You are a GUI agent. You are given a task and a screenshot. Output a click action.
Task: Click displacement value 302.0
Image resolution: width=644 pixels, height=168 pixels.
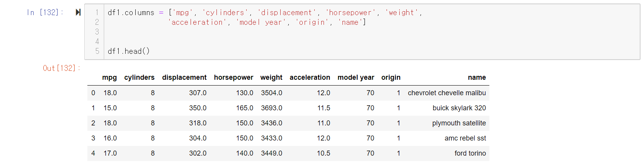coord(198,153)
